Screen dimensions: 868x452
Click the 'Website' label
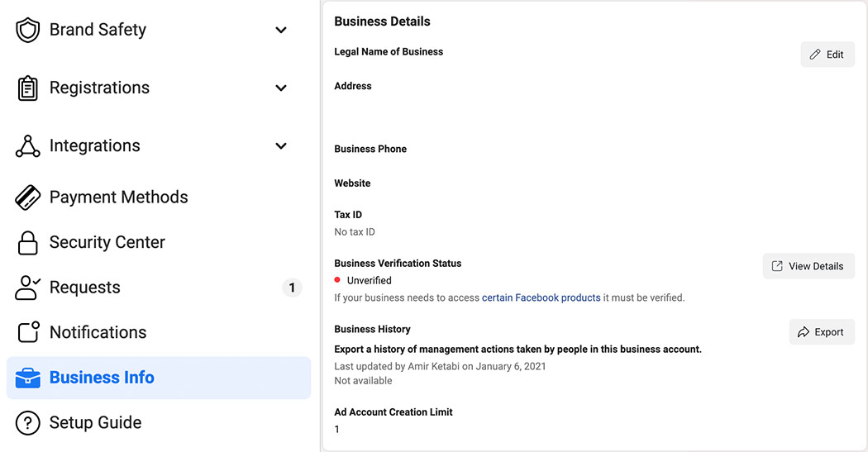pyautogui.click(x=352, y=183)
